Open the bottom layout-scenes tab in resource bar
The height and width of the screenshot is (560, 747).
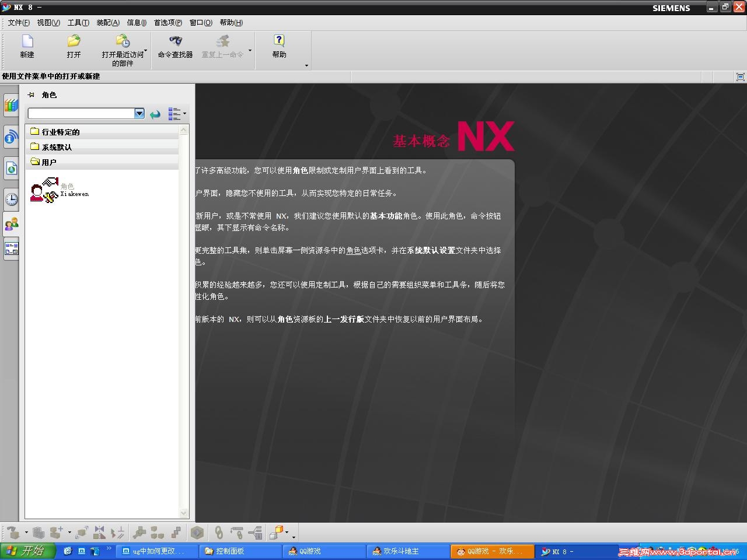(x=11, y=249)
